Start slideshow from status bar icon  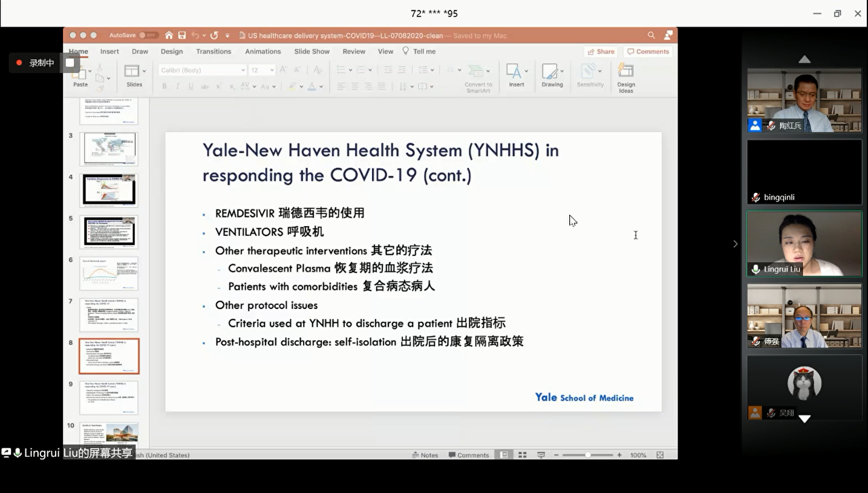[541, 455]
